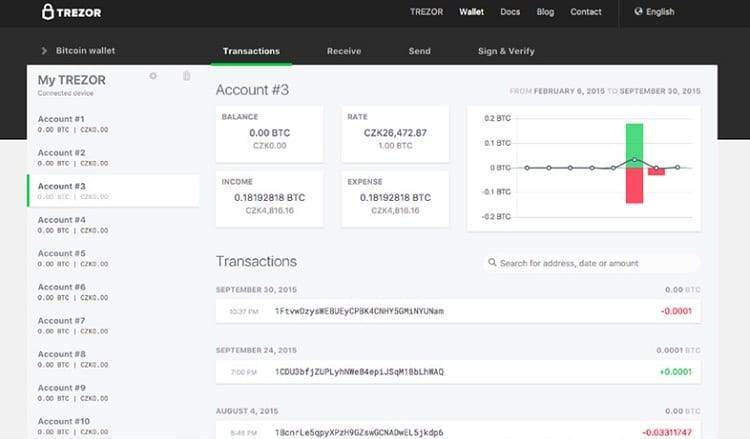Open device settings gear icon
Screen dimensions: 750x439
tap(153, 76)
